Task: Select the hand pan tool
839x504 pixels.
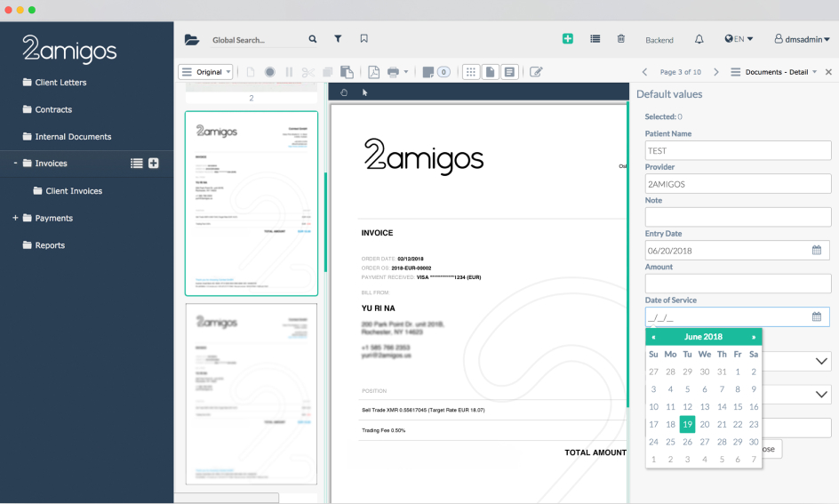Action: click(345, 92)
